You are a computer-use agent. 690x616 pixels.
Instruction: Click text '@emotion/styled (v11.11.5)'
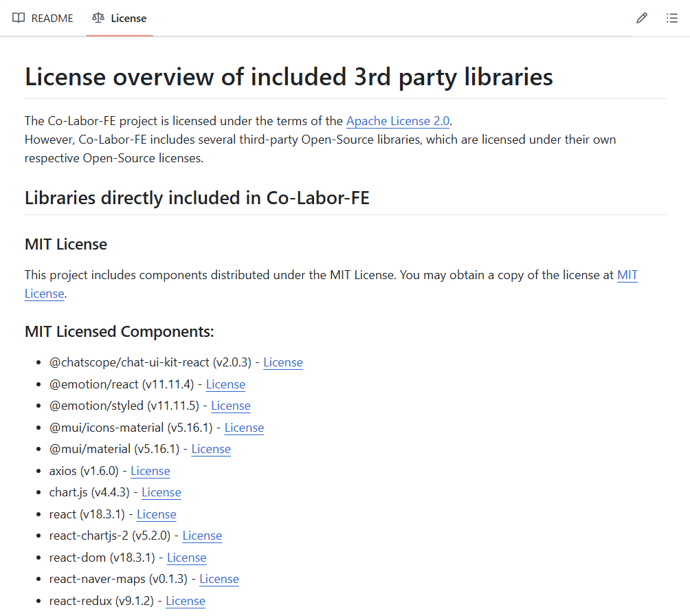click(x=124, y=406)
